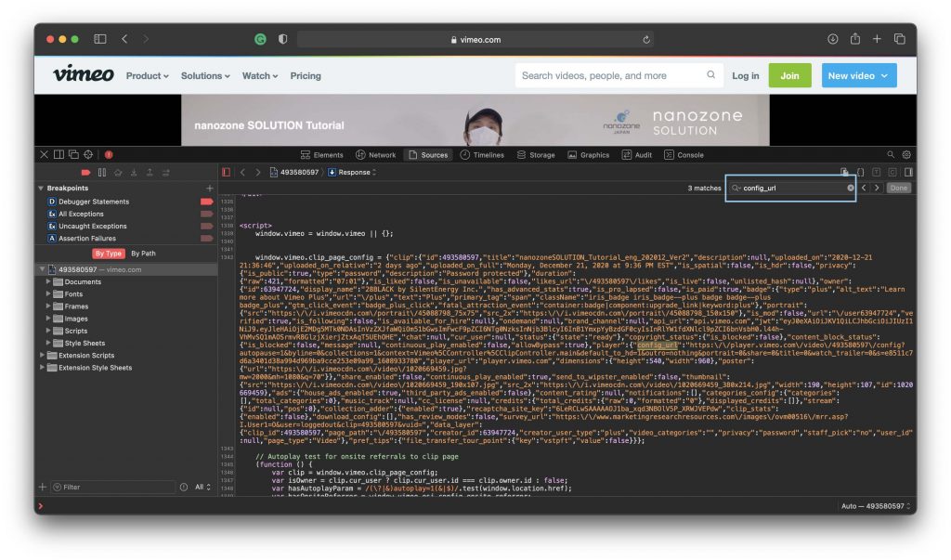Open the Sources tab
The height and width of the screenshot is (560, 951).
click(x=428, y=155)
